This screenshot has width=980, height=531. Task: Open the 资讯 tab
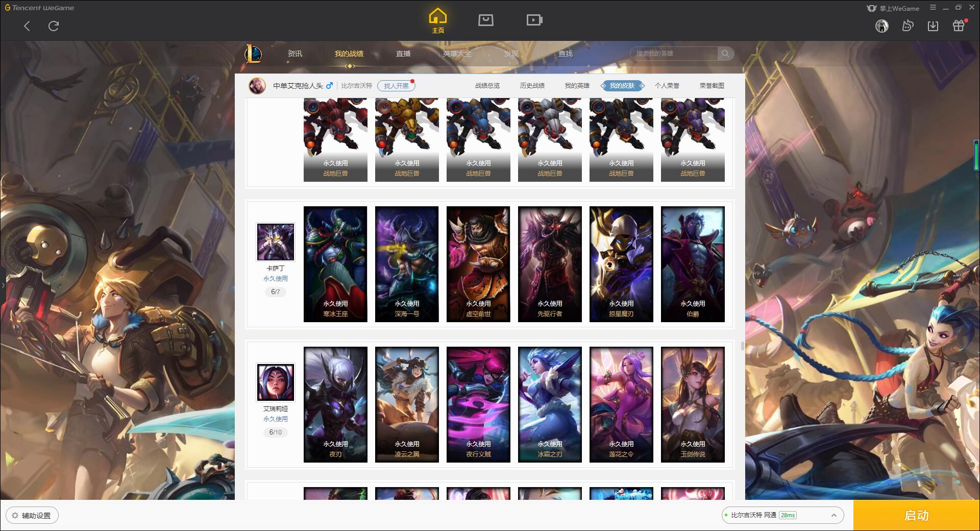tap(295, 54)
